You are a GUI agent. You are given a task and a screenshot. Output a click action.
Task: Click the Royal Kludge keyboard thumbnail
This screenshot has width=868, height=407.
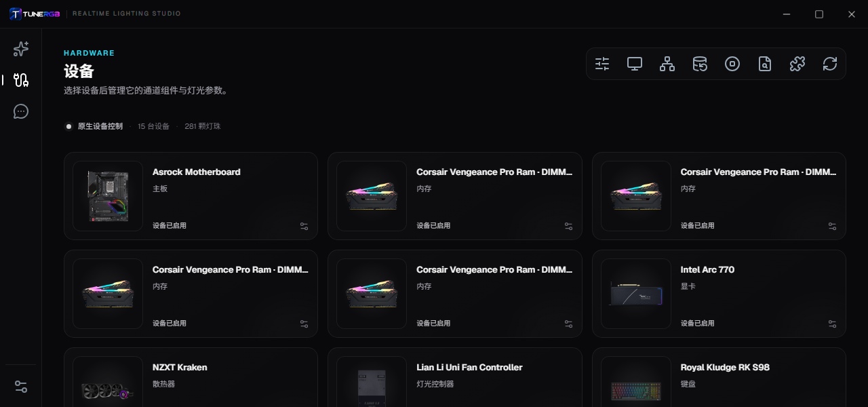coord(636,381)
